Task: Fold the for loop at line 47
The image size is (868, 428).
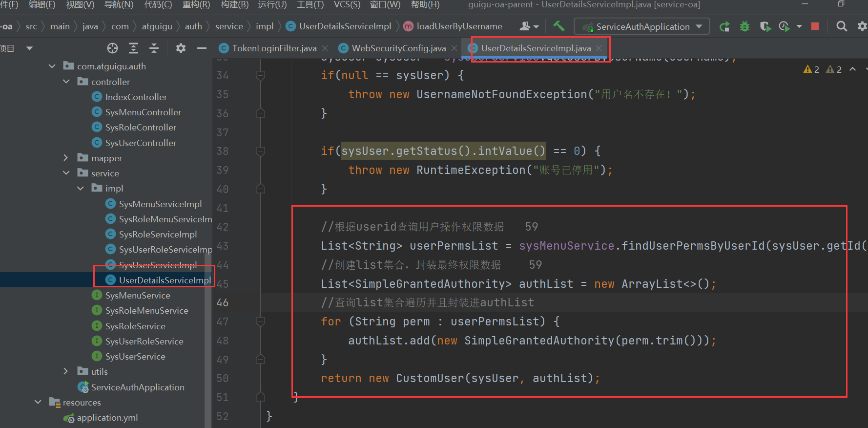Action: pos(261,321)
